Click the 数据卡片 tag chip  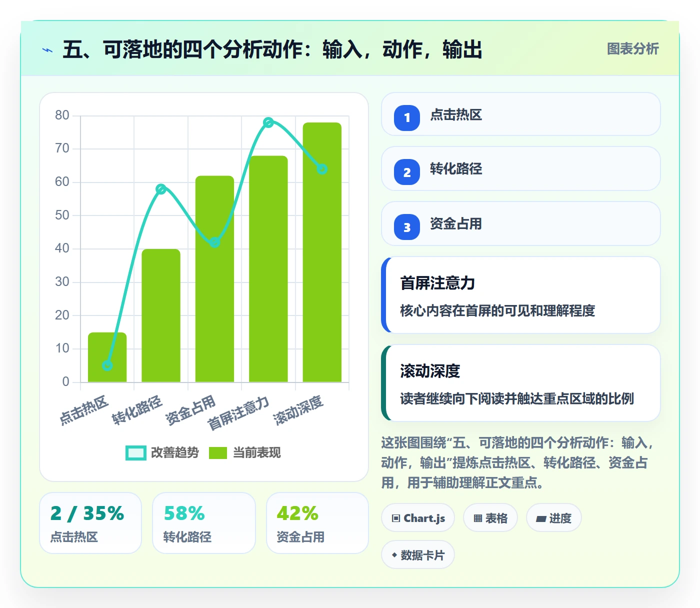(418, 555)
